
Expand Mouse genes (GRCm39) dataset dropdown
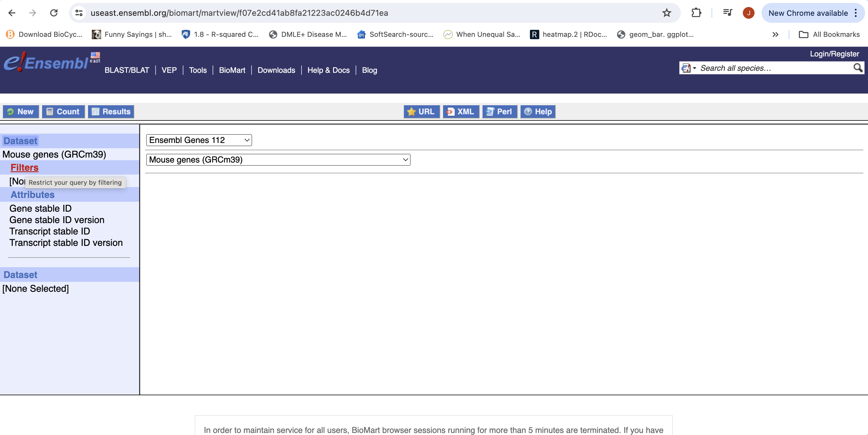278,160
